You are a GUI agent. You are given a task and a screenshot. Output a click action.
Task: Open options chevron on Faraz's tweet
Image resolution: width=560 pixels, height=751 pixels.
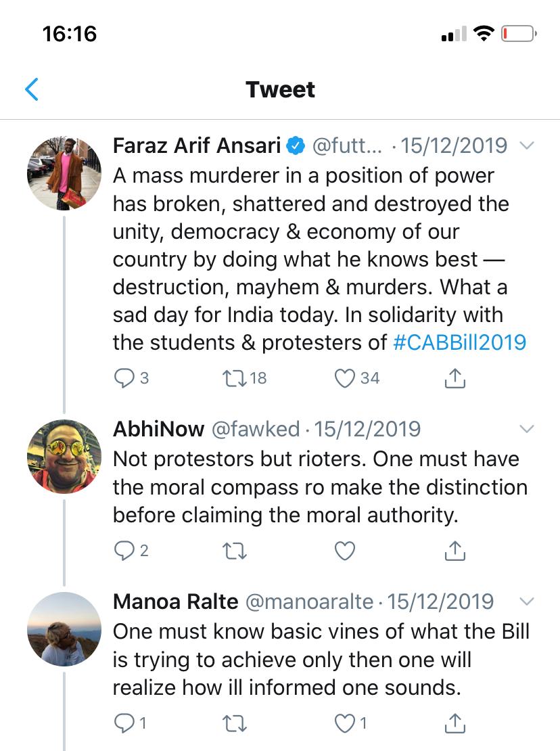526,145
